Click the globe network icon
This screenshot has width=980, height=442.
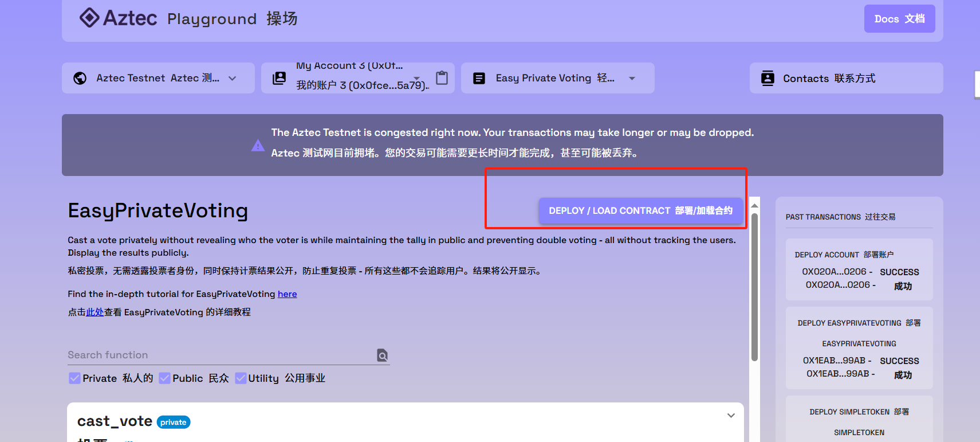point(80,79)
